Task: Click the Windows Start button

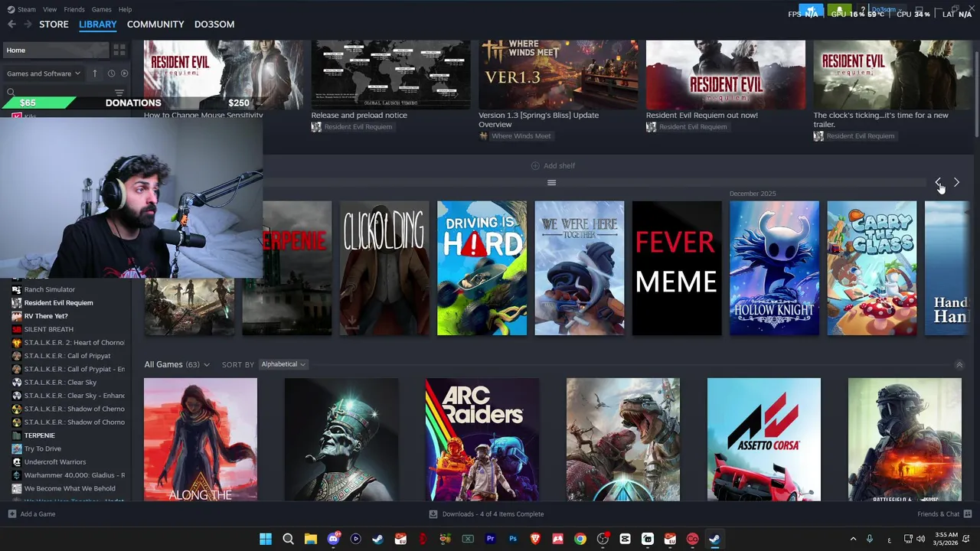Action: pyautogui.click(x=266, y=540)
